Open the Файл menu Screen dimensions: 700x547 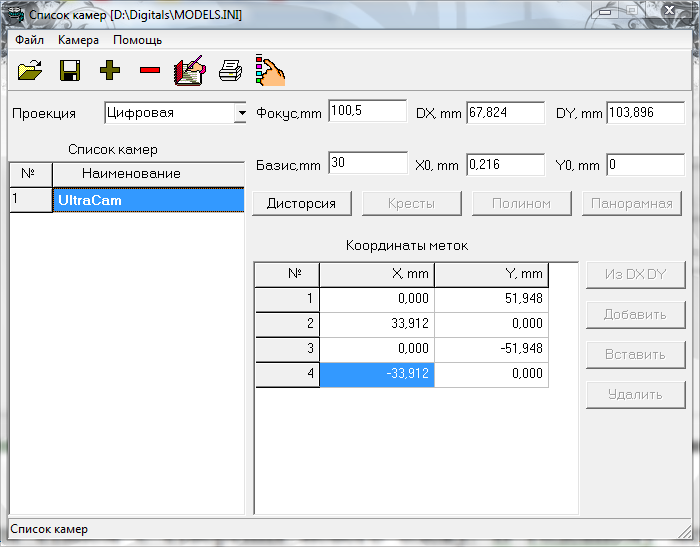(x=29, y=40)
